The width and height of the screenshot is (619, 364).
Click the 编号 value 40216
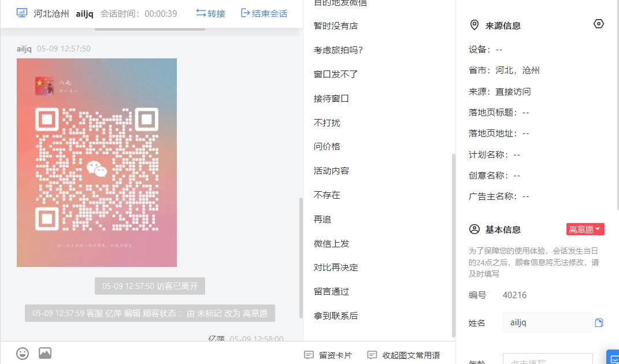point(514,295)
